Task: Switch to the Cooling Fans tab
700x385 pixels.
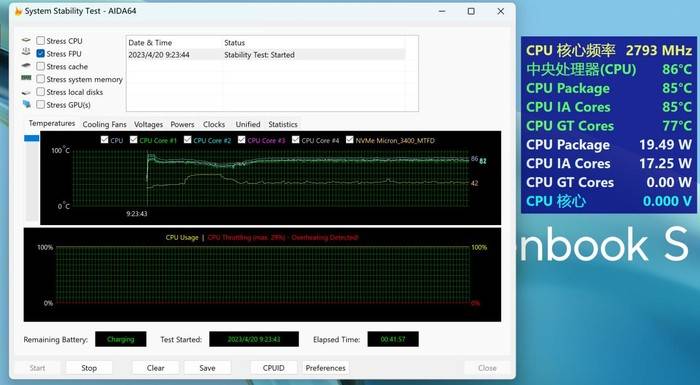Action: click(x=104, y=124)
